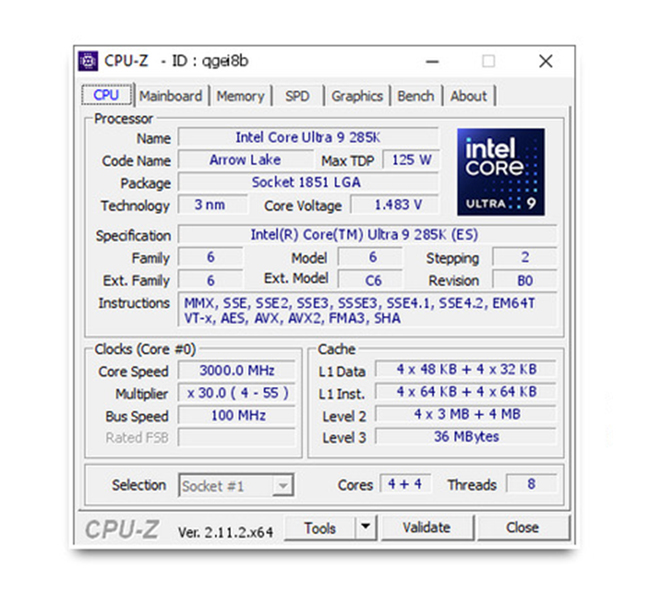Image resolution: width=650 pixels, height=600 pixels.
Task: Click the Bus Speed value 100 MHz
Action: tap(237, 415)
